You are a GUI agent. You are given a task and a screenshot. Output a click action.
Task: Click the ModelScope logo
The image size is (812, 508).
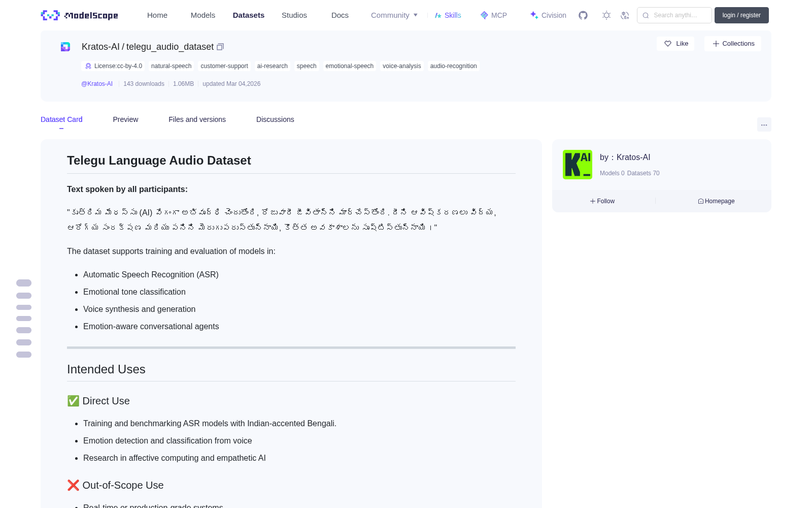(x=80, y=15)
